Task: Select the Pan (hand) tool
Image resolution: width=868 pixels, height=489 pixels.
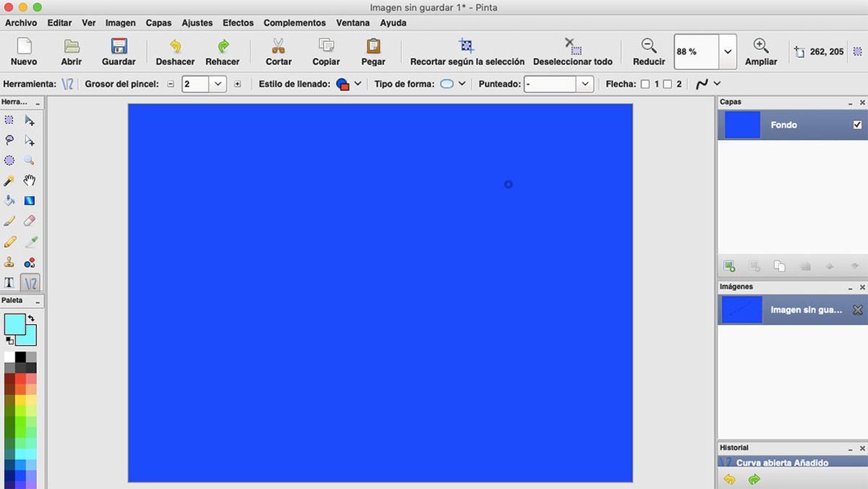Action: pyautogui.click(x=29, y=181)
